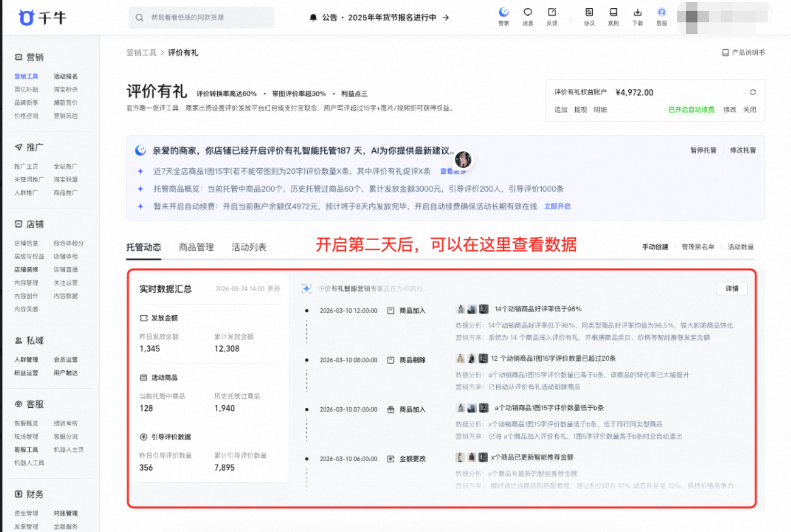Switch to the 托管动态 tab
This screenshot has width=791, height=532.
click(x=144, y=247)
